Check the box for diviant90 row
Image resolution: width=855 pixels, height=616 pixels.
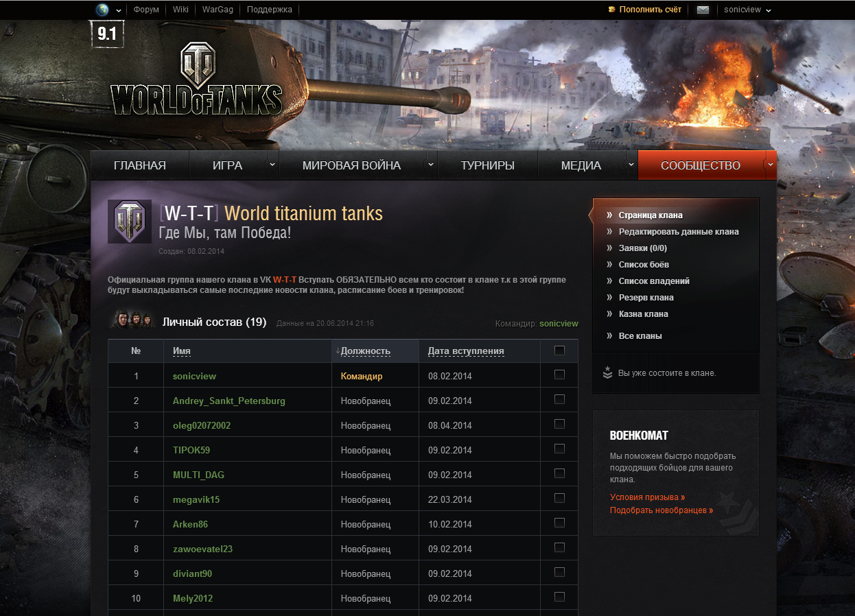tap(559, 572)
